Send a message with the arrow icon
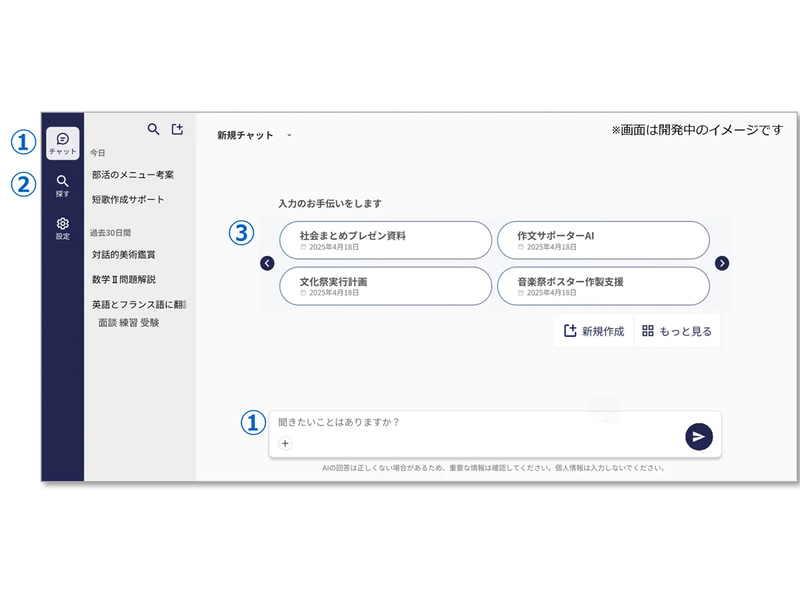 click(x=700, y=436)
